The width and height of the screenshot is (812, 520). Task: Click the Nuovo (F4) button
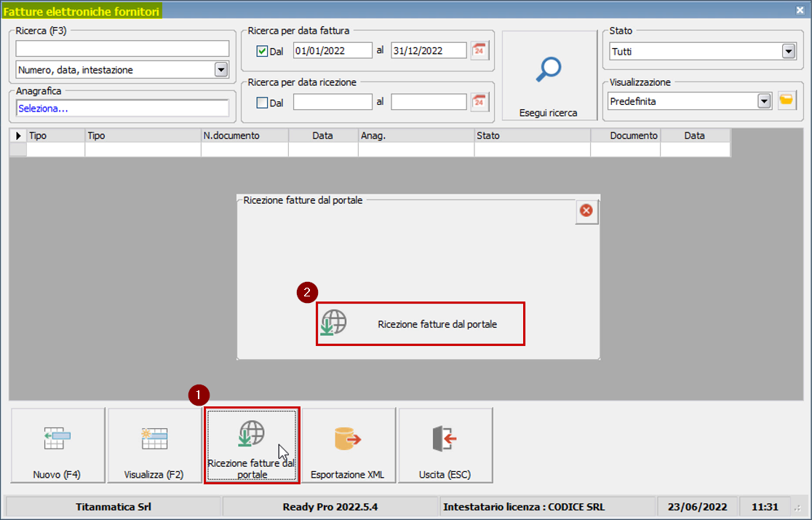(x=57, y=445)
